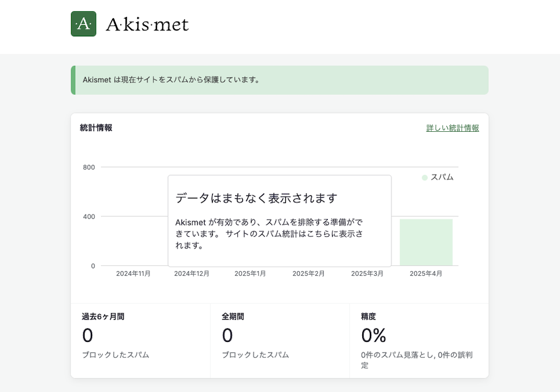Click the 2025年4月 axis label
The height and width of the screenshot is (392, 560).
(x=426, y=274)
